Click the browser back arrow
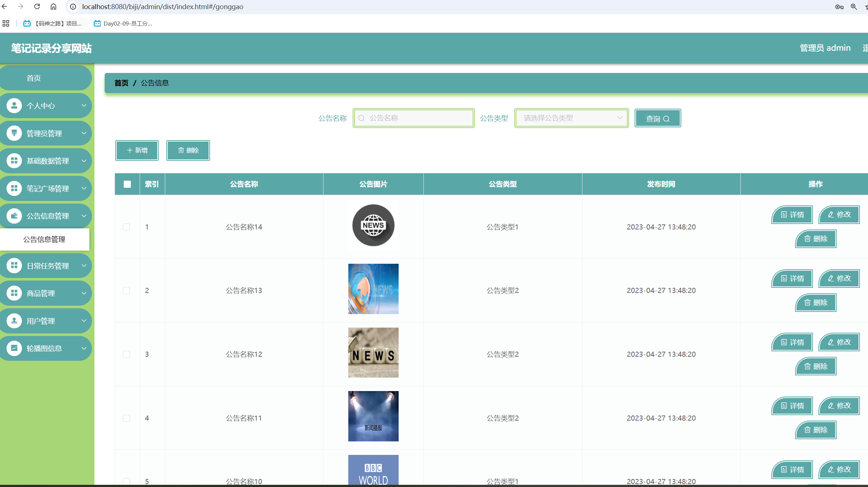The image size is (868, 487). [5, 7]
